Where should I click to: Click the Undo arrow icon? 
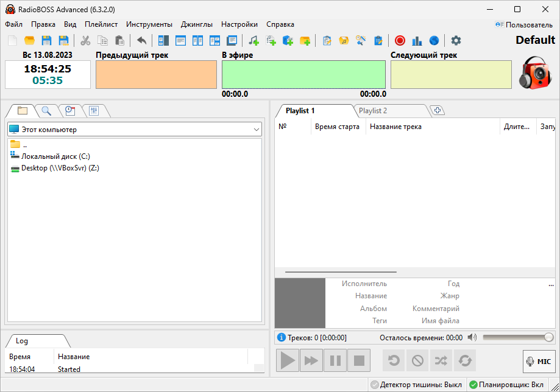coord(140,40)
